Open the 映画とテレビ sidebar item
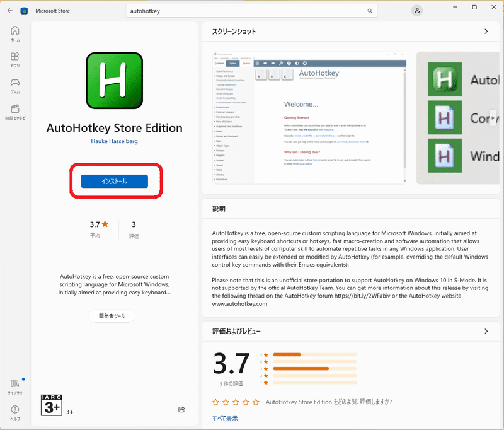Screen dimensions: 504x430 [15, 112]
